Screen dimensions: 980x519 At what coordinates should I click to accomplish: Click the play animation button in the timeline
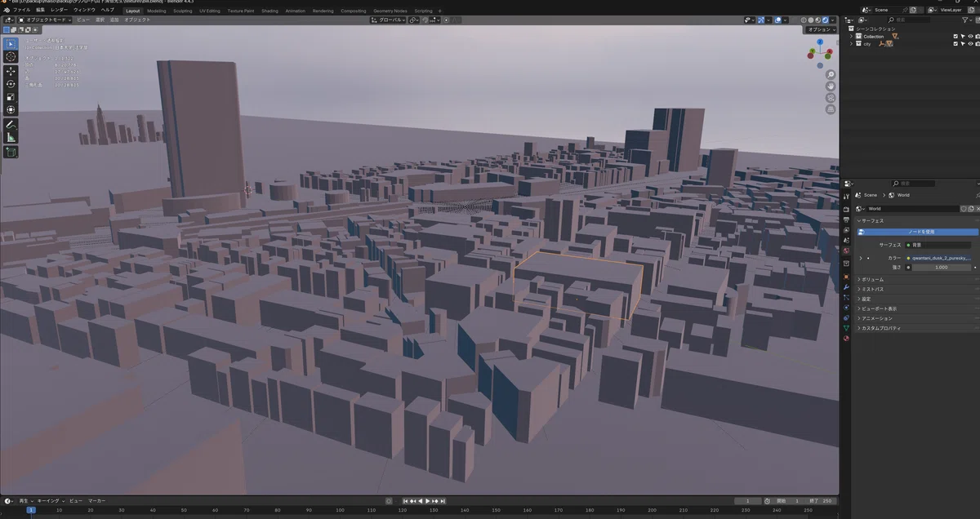tap(427, 501)
